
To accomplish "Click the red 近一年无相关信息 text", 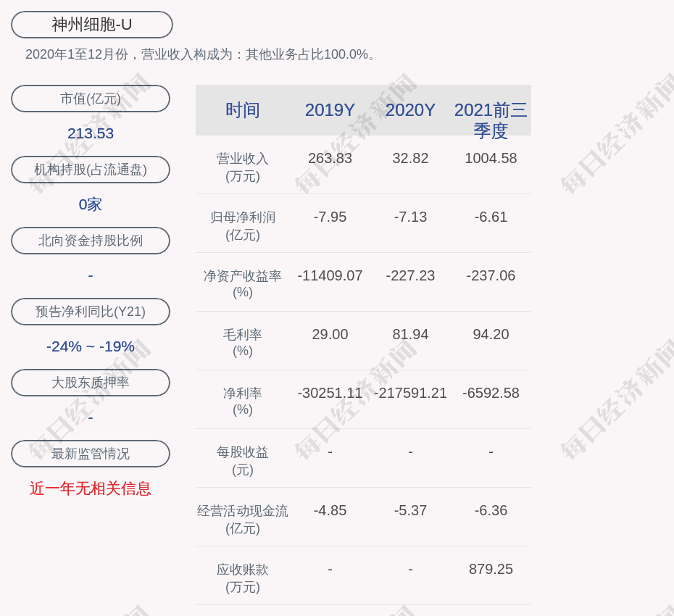I will 91,488.
